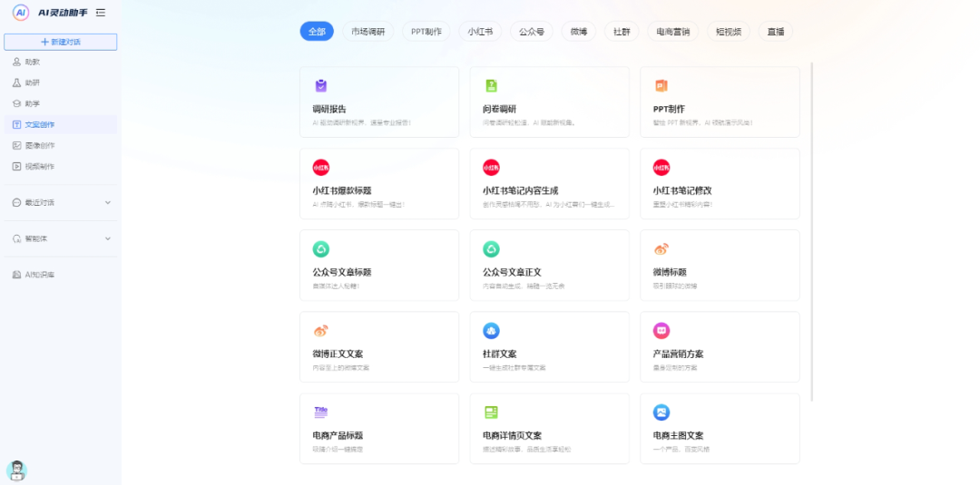
Task: Open 图像创作 in the sidebar
Action: click(39, 145)
